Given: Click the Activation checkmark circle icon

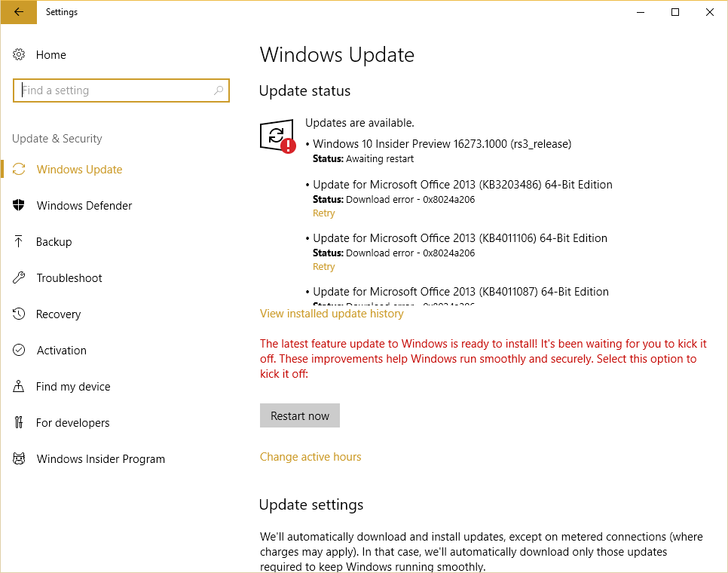Looking at the screenshot, I should [x=19, y=350].
